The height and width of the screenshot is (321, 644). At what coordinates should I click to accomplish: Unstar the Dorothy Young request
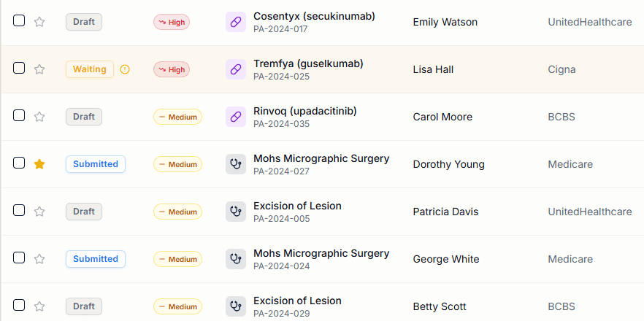point(39,164)
